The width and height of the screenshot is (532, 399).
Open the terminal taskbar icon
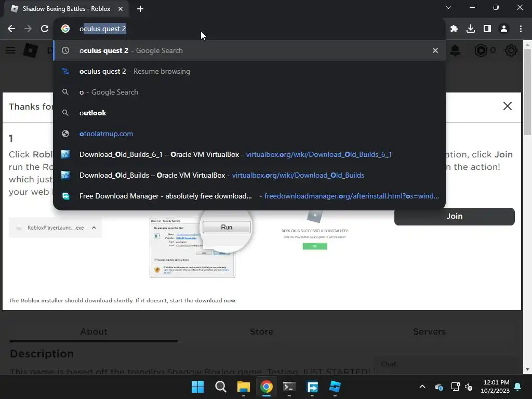[289, 387]
